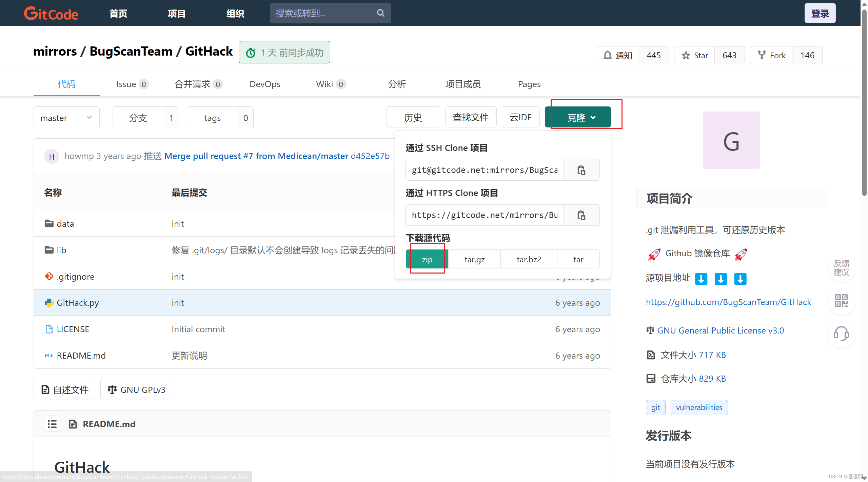Viewport: 868px width, 482px height.
Task: Click the search magnifier icon
Action: point(380,13)
